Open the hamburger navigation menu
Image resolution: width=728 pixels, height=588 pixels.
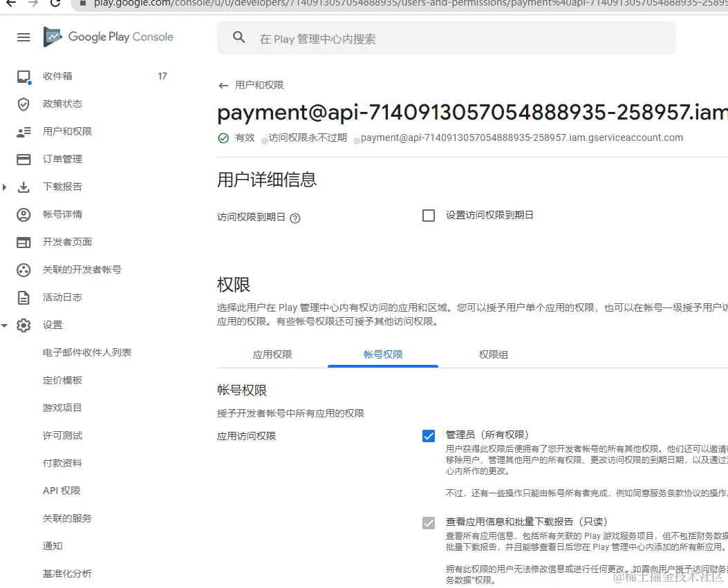(x=24, y=37)
